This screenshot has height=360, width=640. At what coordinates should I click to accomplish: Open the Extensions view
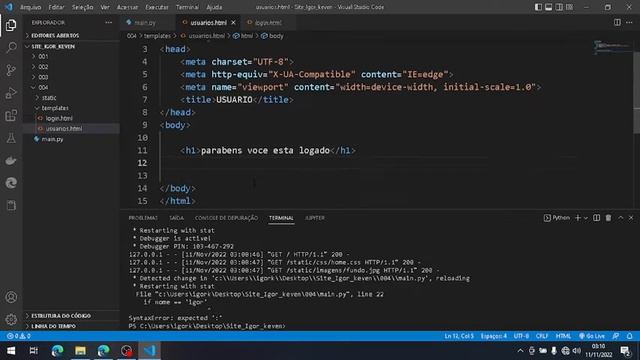pos(11,116)
